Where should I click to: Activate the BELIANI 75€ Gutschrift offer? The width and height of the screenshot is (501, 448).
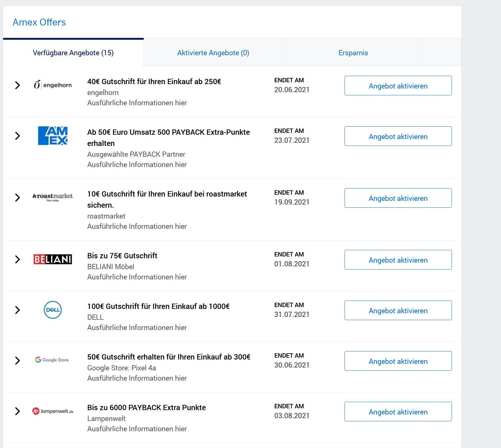pos(398,260)
